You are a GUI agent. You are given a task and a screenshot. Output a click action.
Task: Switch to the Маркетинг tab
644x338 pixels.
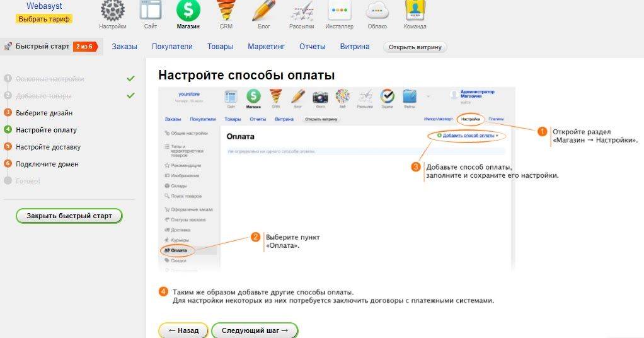(266, 47)
